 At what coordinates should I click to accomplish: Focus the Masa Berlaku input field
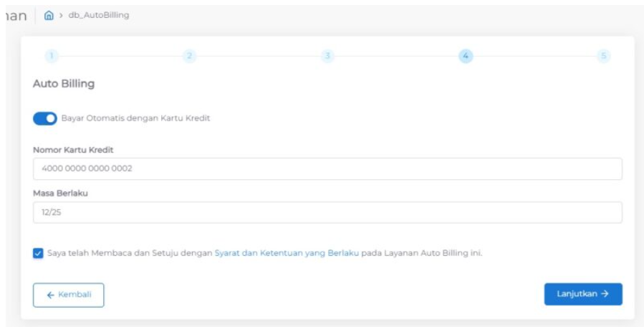click(x=327, y=212)
